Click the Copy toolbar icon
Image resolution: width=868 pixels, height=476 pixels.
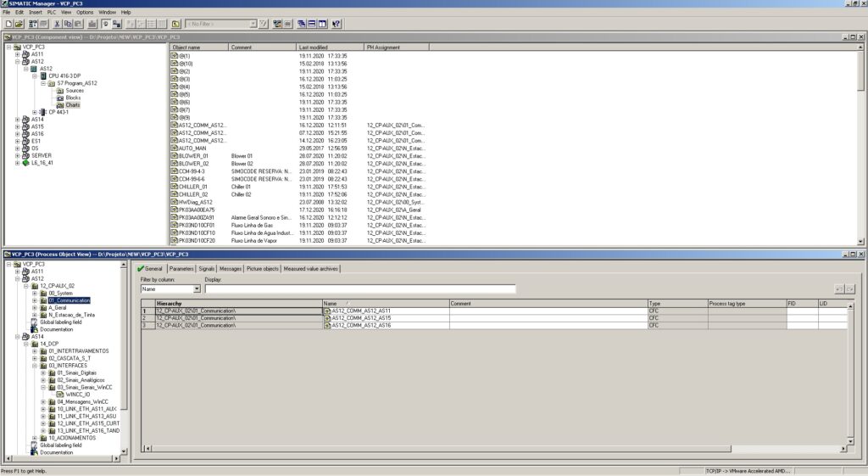coord(68,24)
